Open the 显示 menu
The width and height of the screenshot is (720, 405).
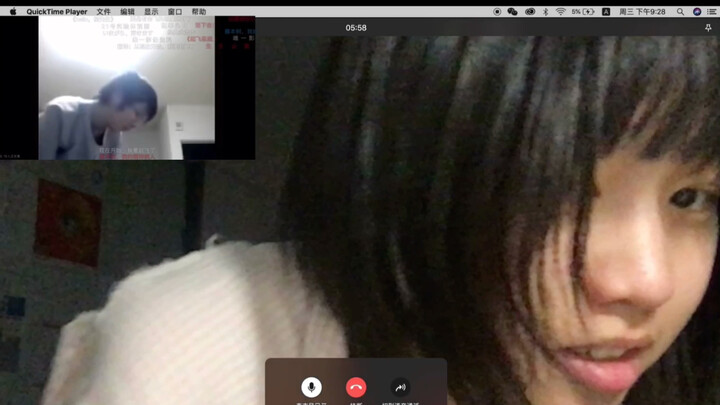(x=151, y=11)
